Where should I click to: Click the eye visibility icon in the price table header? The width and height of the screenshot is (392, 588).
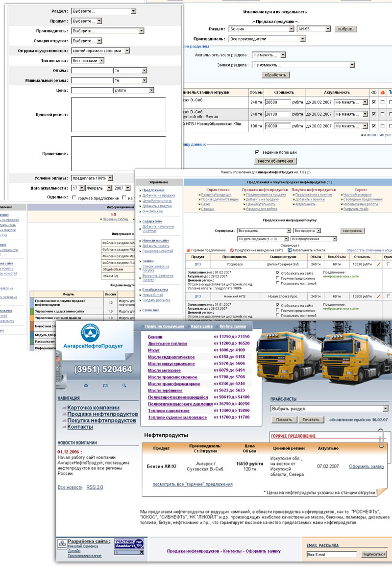point(374,92)
